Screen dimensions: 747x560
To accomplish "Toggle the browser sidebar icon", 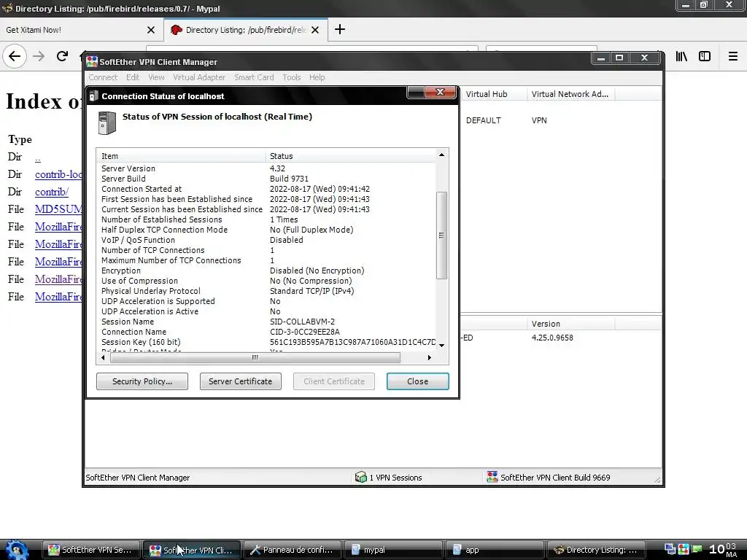I will point(705,56).
